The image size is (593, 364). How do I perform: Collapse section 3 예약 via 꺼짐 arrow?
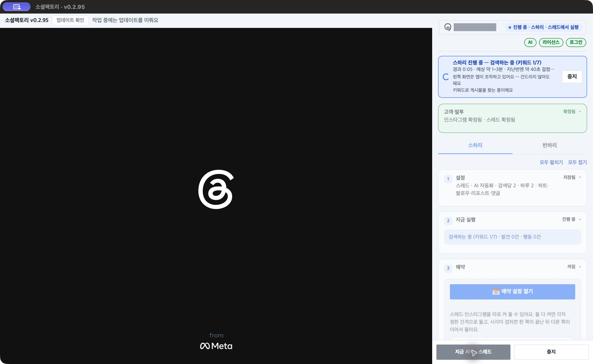click(x=580, y=266)
